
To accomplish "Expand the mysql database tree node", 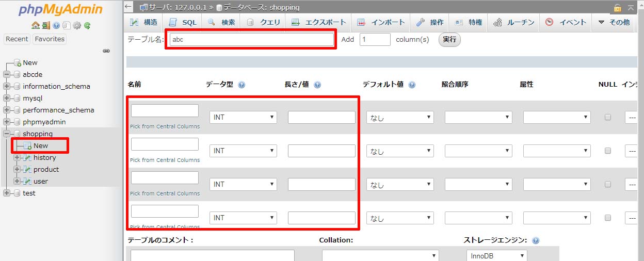I will [x=7, y=98].
